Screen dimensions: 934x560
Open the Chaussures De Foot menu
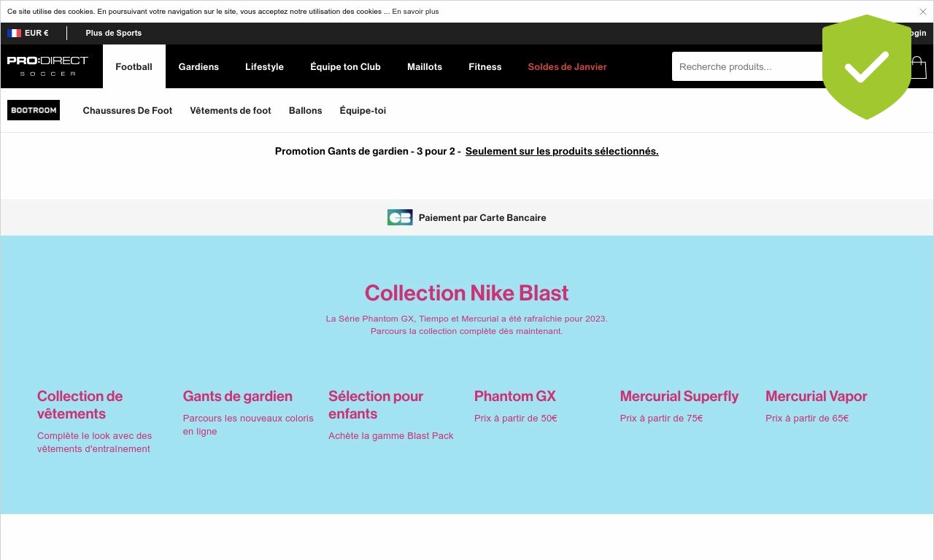(128, 111)
